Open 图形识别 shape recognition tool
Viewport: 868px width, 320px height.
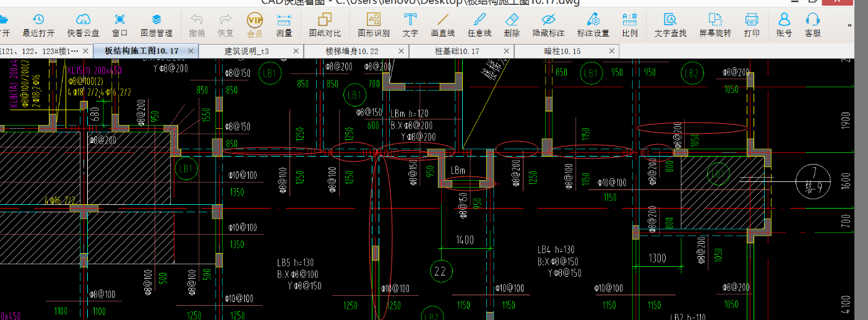click(x=374, y=25)
